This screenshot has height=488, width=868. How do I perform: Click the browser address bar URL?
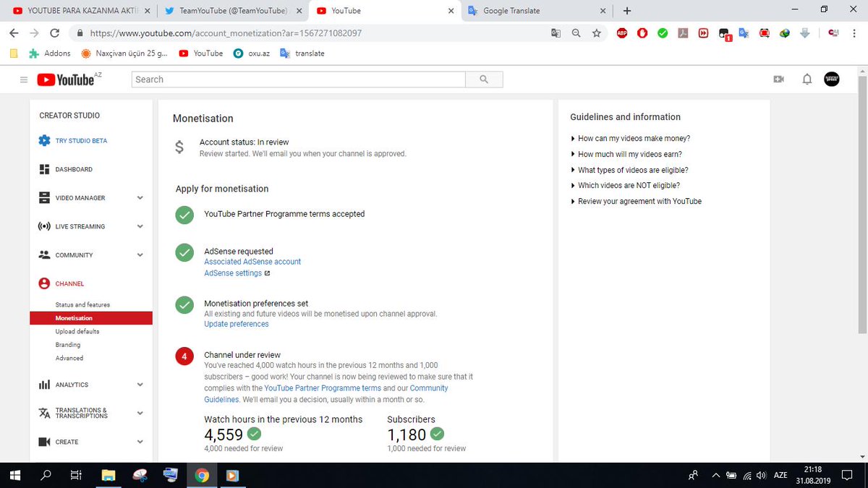point(226,33)
